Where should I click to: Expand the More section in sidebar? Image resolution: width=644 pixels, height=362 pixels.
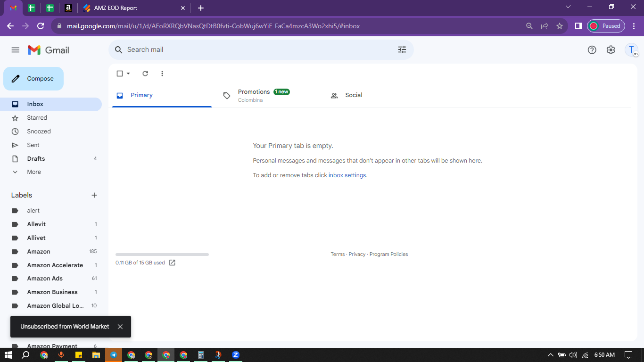coord(34,172)
